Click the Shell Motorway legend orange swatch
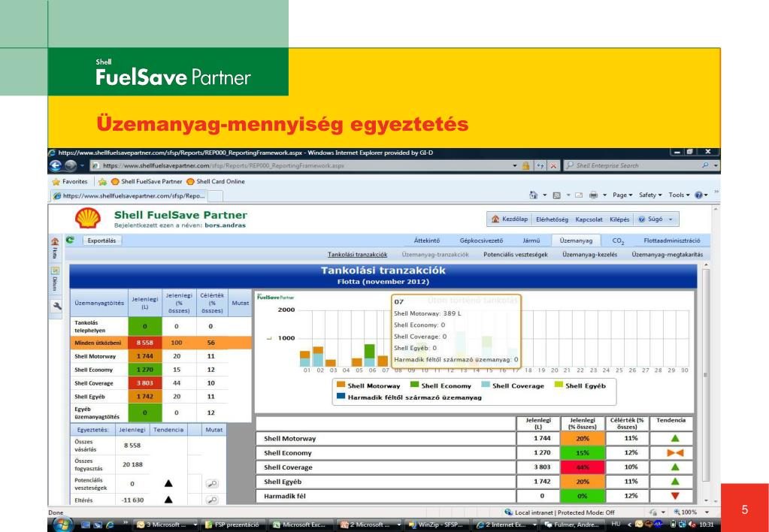769x532 pixels. (341, 385)
